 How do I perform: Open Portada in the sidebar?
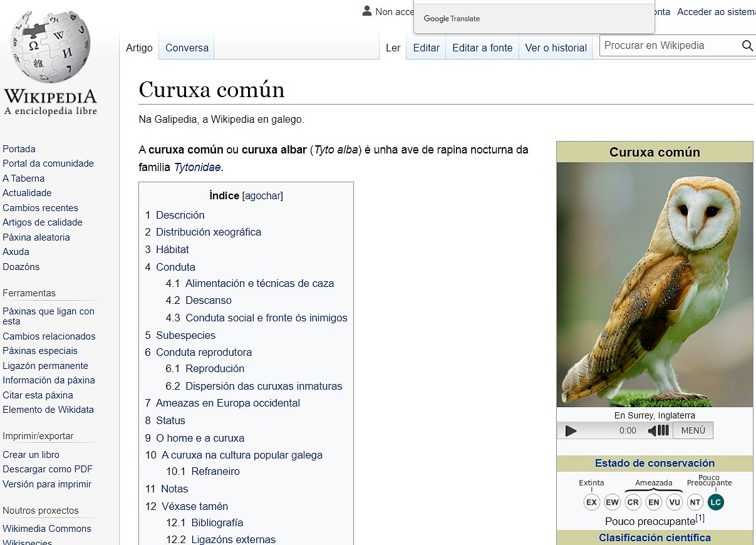19,149
